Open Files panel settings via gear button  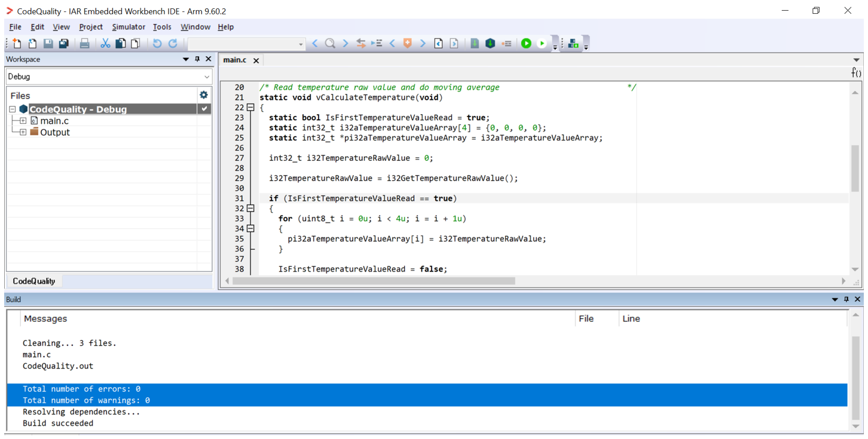[204, 94]
